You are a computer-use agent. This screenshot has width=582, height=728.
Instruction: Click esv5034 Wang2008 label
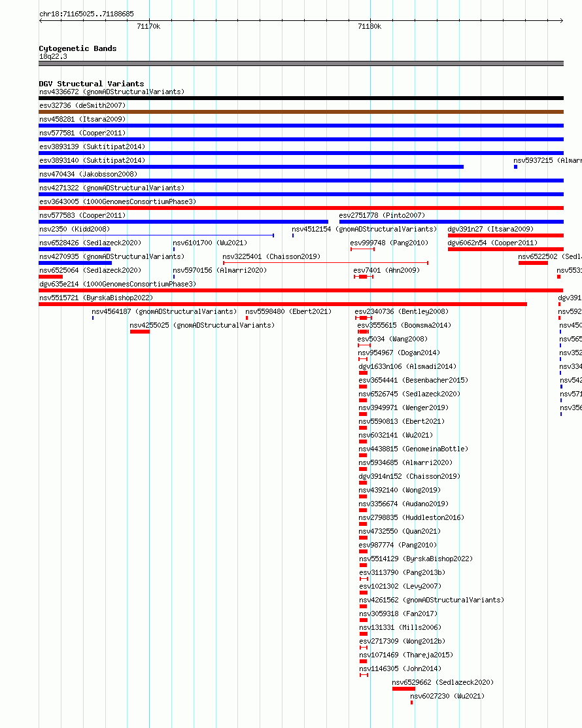point(392,339)
